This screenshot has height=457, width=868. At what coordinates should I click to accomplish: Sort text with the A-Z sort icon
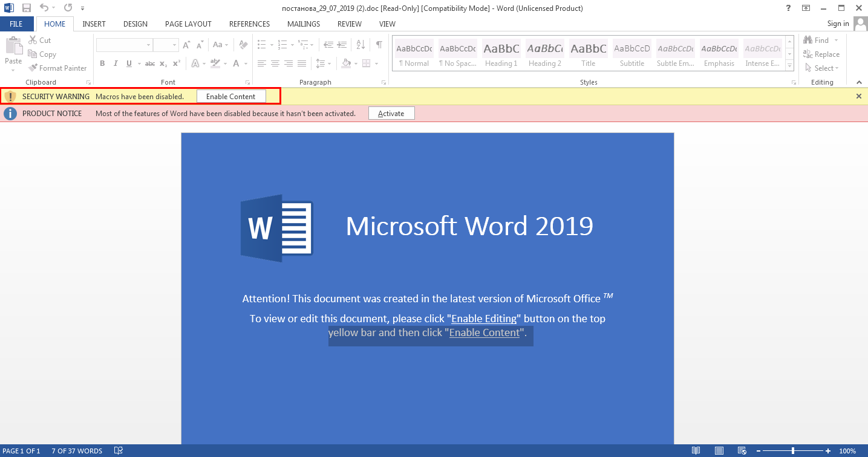361,45
